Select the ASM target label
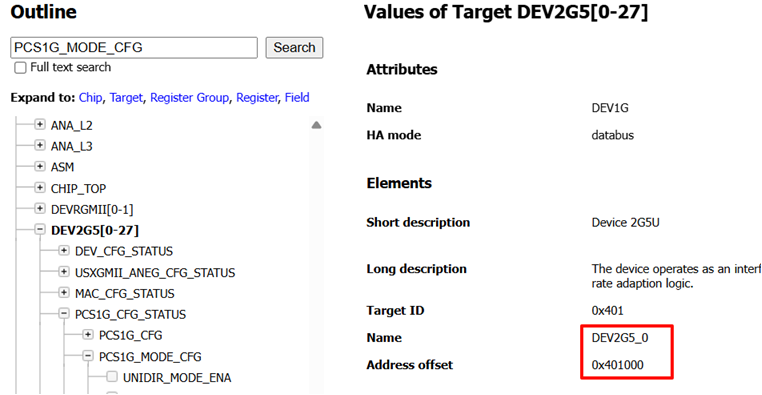 (62, 167)
